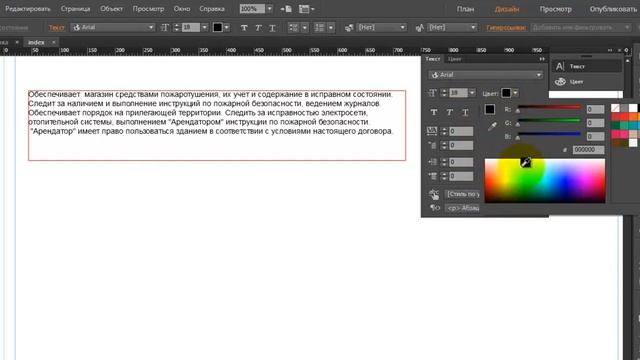The image size is (640, 360).
Task: Click the page icon next to zoom dropdown
Action: click(287, 9)
